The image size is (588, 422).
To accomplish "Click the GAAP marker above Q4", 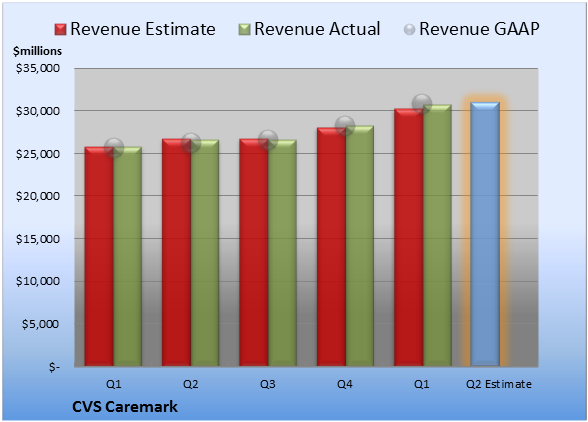I will tap(345, 126).
